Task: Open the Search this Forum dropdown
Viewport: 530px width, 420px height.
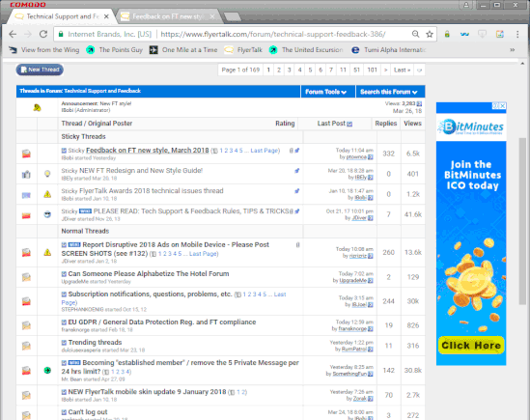Action: (389, 92)
